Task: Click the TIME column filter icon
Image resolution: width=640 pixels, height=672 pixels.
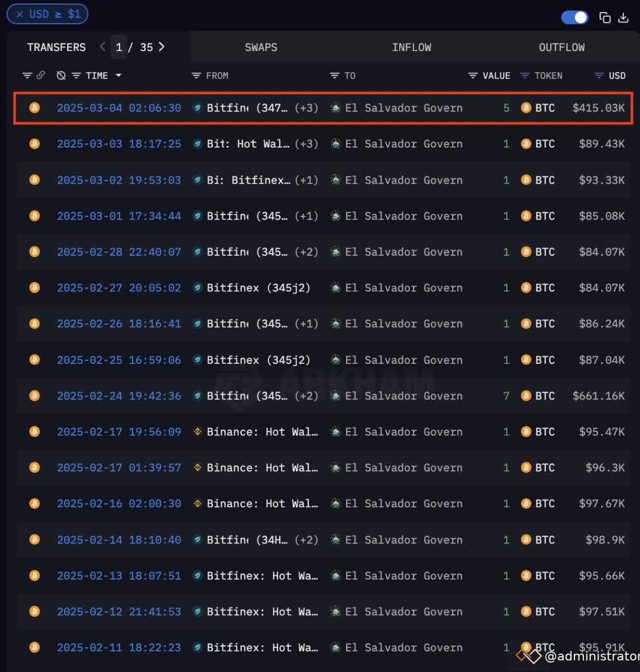Action: point(76,76)
